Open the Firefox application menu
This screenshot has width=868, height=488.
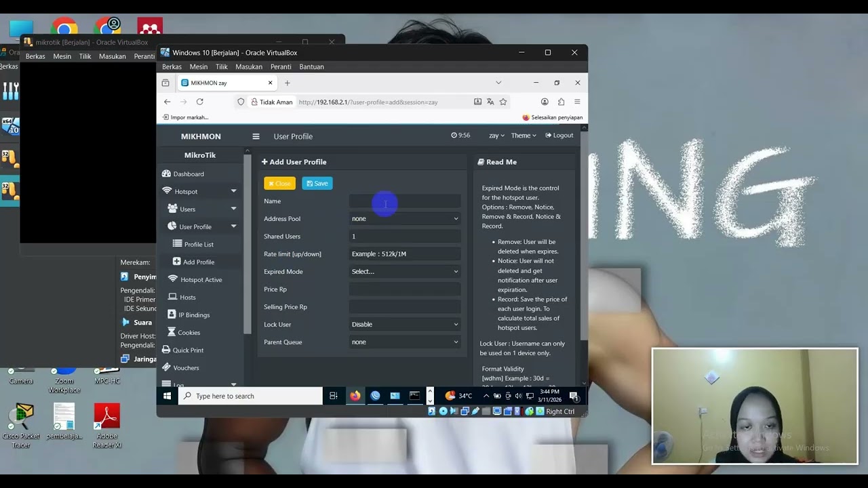point(577,102)
